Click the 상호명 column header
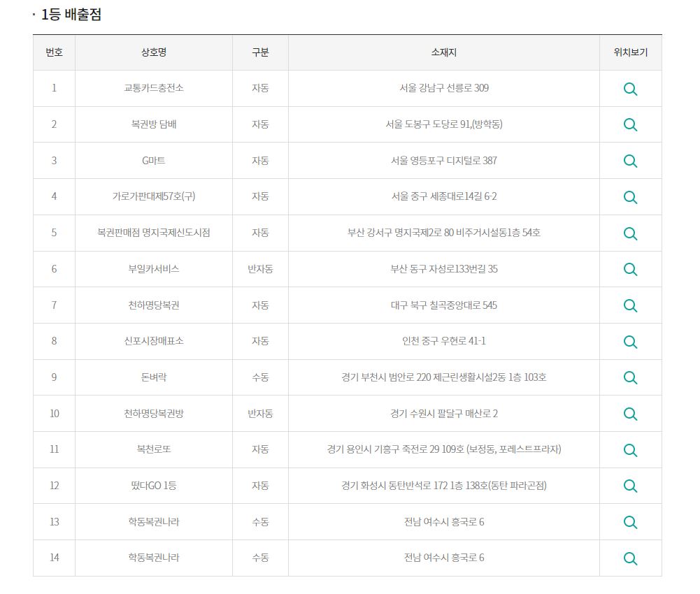The image size is (700, 594). (x=154, y=52)
